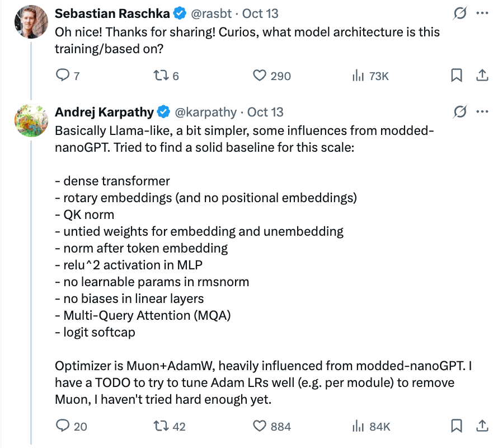Reply to Andrej Karpathy's tweet
The image size is (498, 448).
pyautogui.click(x=62, y=426)
